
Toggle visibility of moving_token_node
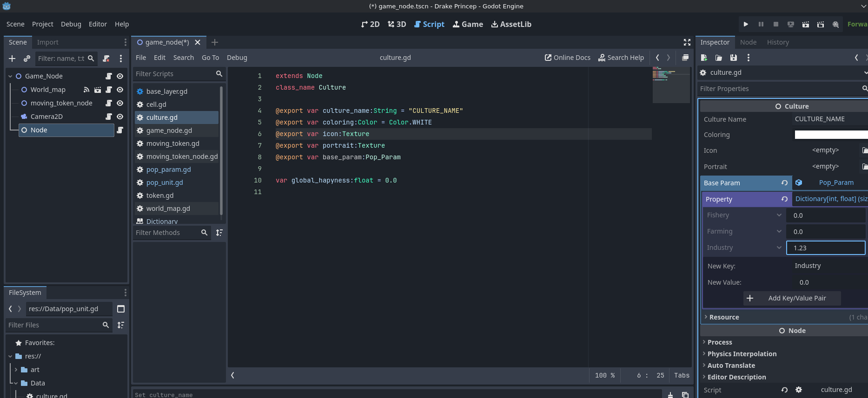tap(120, 103)
